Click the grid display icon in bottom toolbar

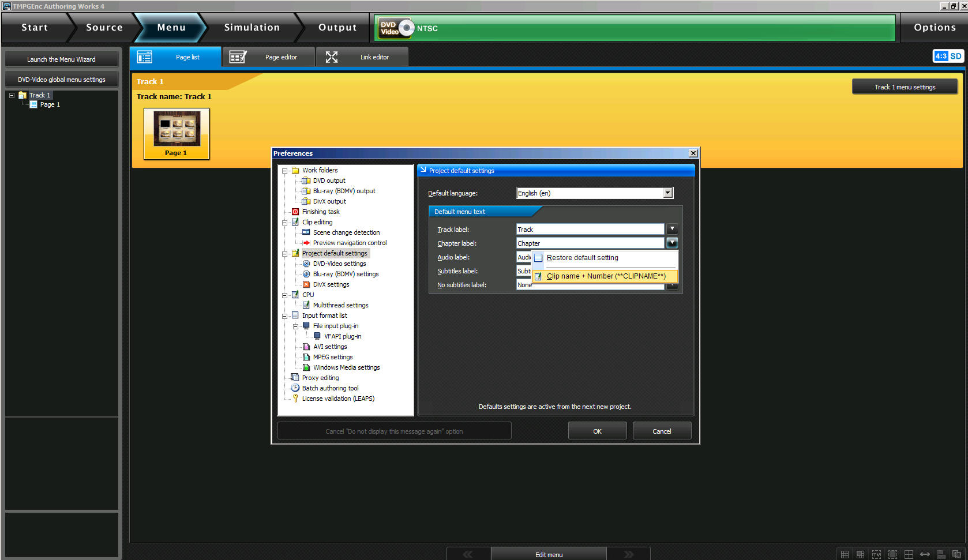pos(845,554)
